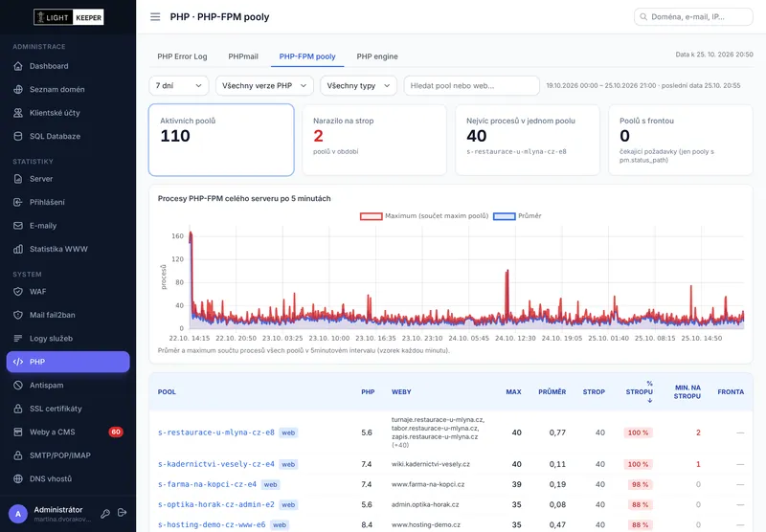Open pool s-optika-horak-cz-admin-e2 link
This screenshot has width=766, height=532.
pyautogui.click(x=216, y=504)
